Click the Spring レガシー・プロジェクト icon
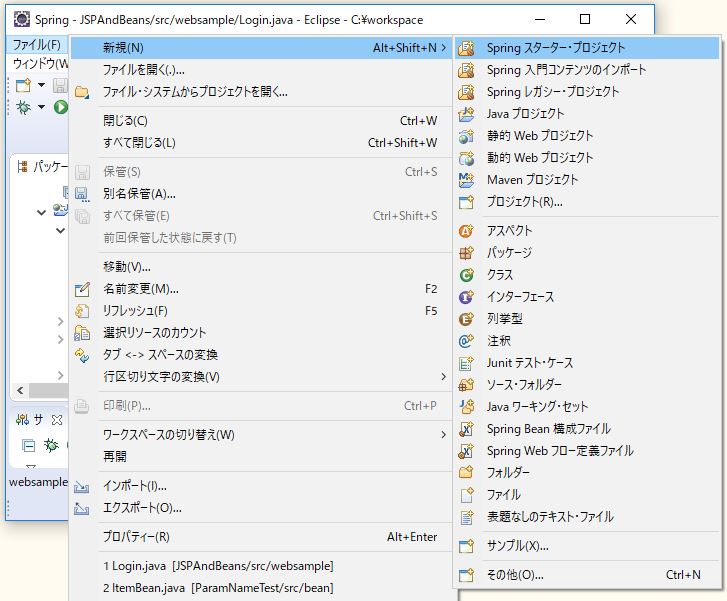 coord(466,92)
